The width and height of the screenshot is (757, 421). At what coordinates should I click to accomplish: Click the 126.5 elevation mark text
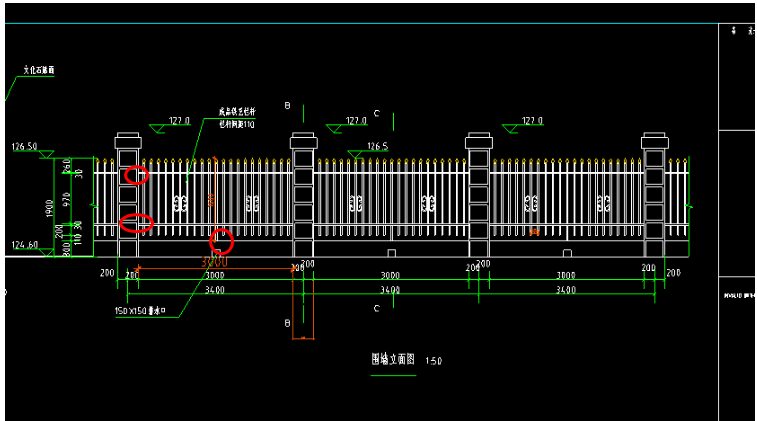(x=378, y=146)
